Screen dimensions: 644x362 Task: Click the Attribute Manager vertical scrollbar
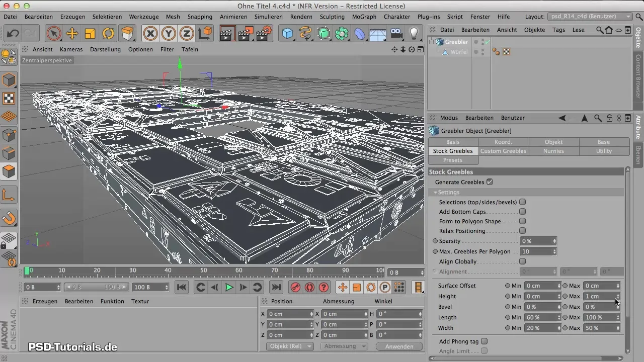tap(627, 260)
